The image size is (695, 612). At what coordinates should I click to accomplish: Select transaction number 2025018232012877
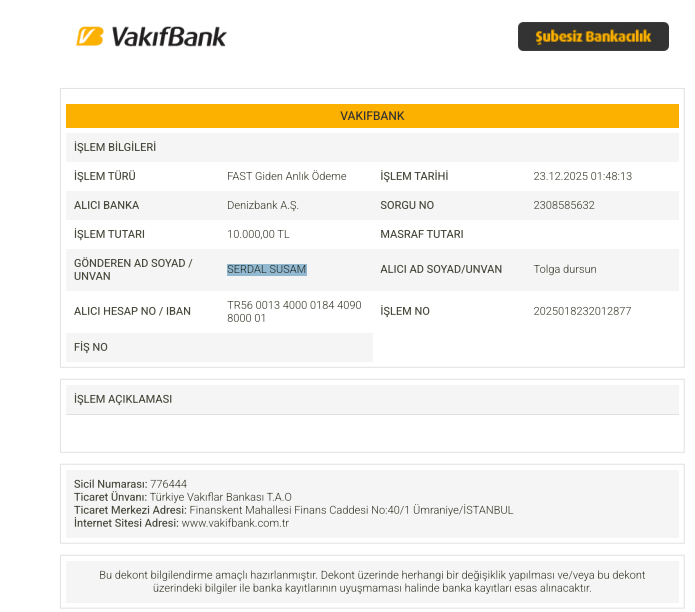[582, 311]
